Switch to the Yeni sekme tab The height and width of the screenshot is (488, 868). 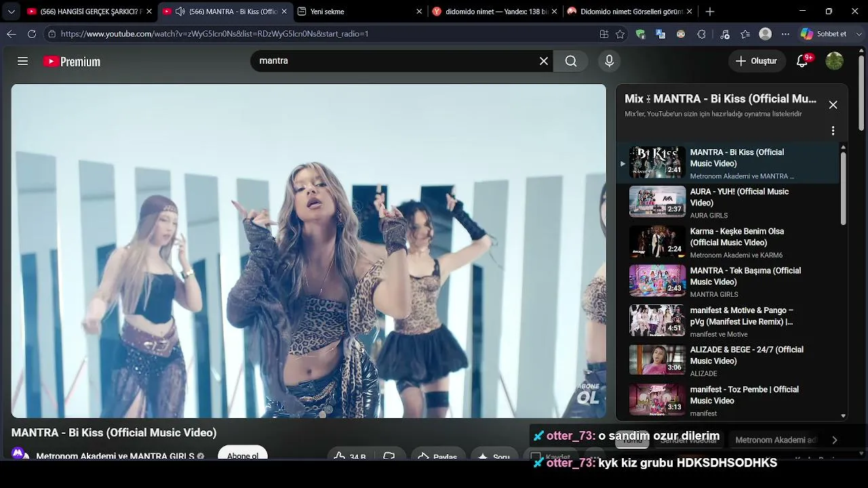tap(359, 12)
